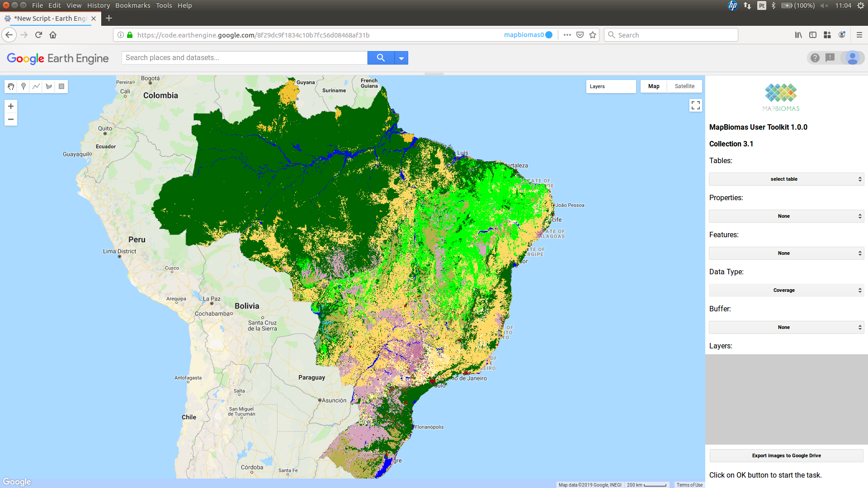Click the zoom out button
Screen dimensions: 868x488
[x=11, y=119]
